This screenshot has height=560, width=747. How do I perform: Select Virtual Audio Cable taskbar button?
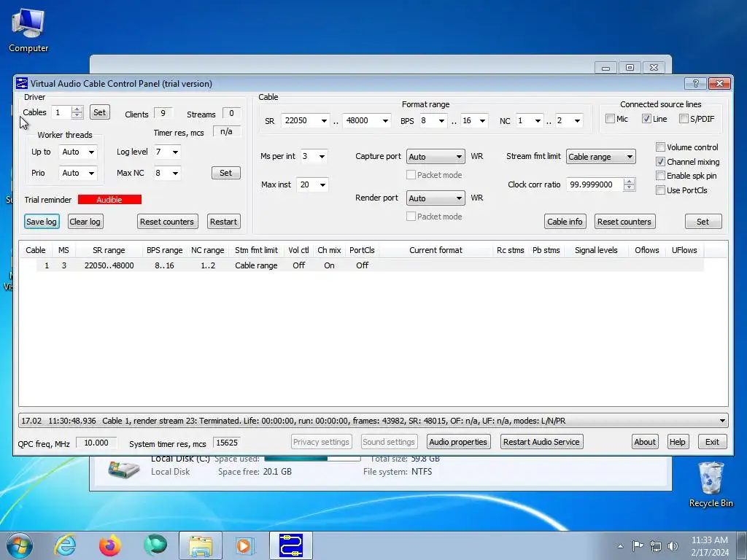[290, 545]
